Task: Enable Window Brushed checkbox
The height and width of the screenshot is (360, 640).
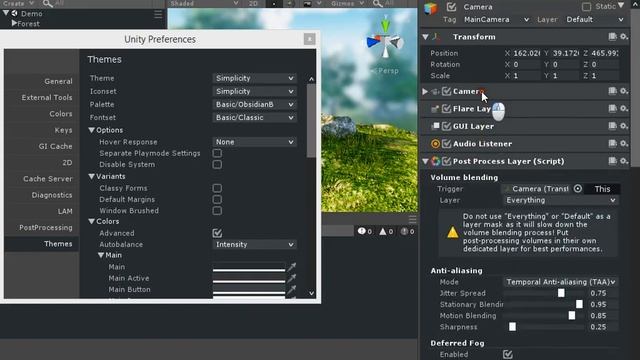Action: (217, 211)
